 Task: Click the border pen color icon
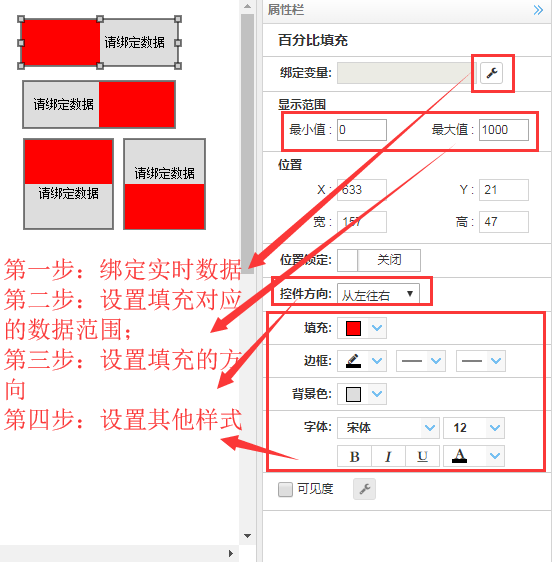353,361
